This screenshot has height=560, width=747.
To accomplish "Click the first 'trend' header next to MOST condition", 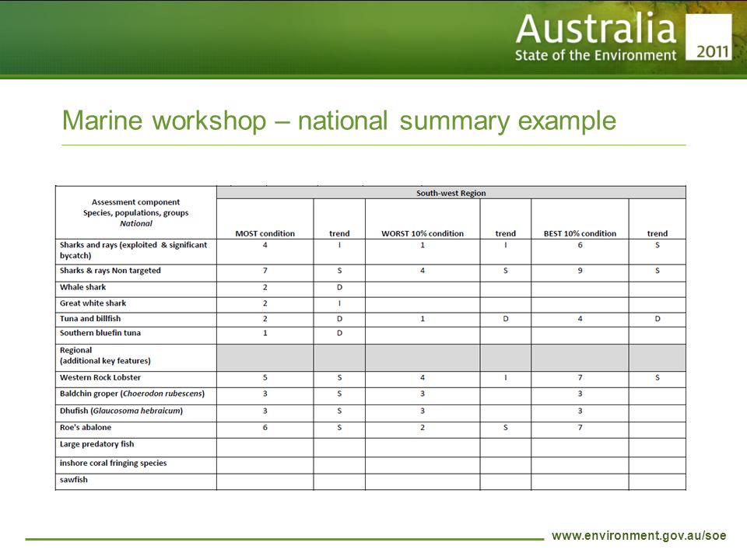I will 339,233.
